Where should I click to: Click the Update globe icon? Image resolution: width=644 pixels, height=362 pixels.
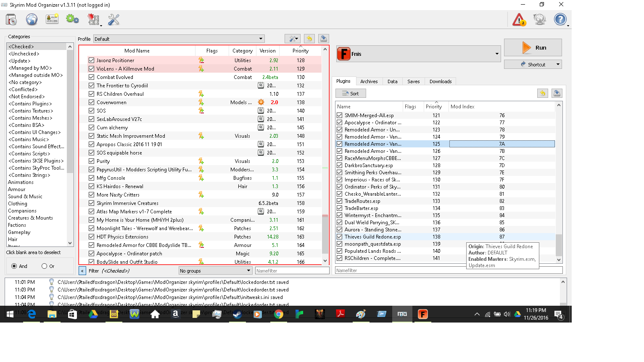tap(540, 19)
